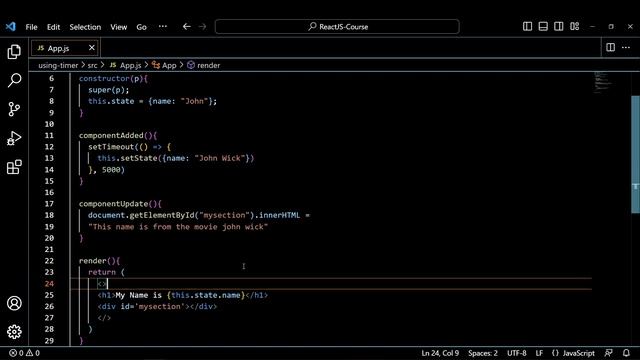Close the App.js tab
The width and height of the screenshot is (640, 360).
pos(92,48)
